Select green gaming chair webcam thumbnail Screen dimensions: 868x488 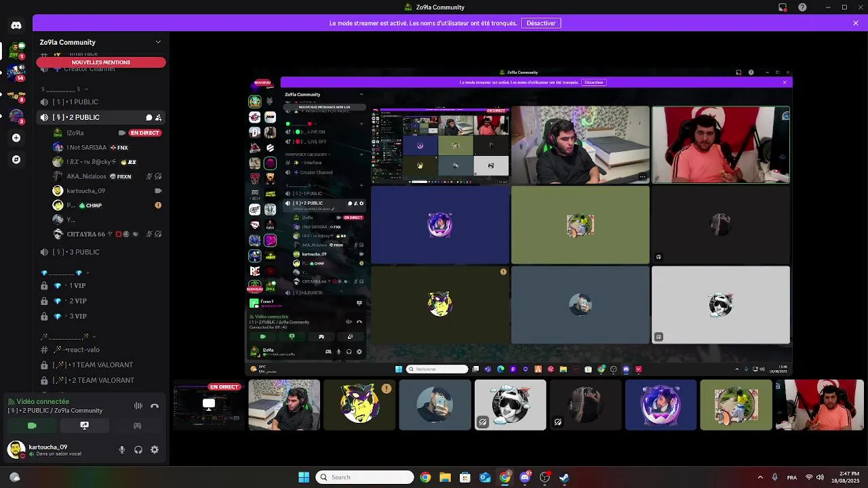pyautogui.click(x=284, y=405)
